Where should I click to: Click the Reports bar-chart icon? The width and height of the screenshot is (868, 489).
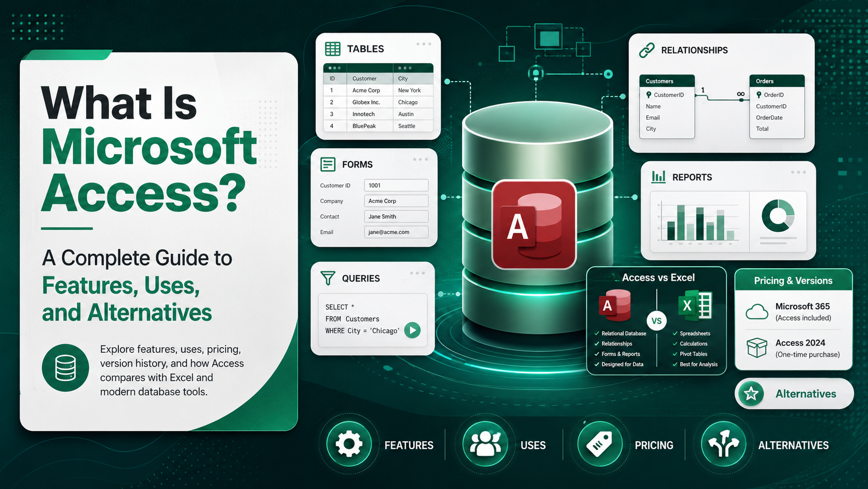[659, 177]
